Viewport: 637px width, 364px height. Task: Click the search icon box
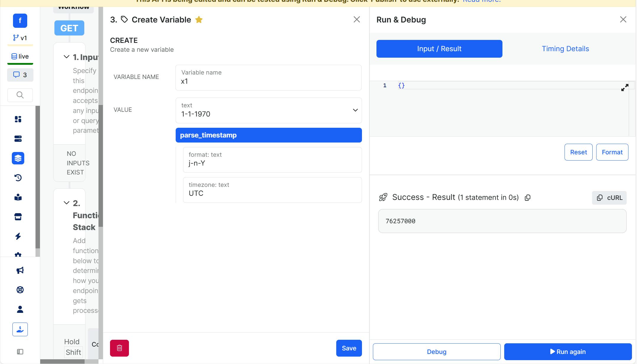20,95
